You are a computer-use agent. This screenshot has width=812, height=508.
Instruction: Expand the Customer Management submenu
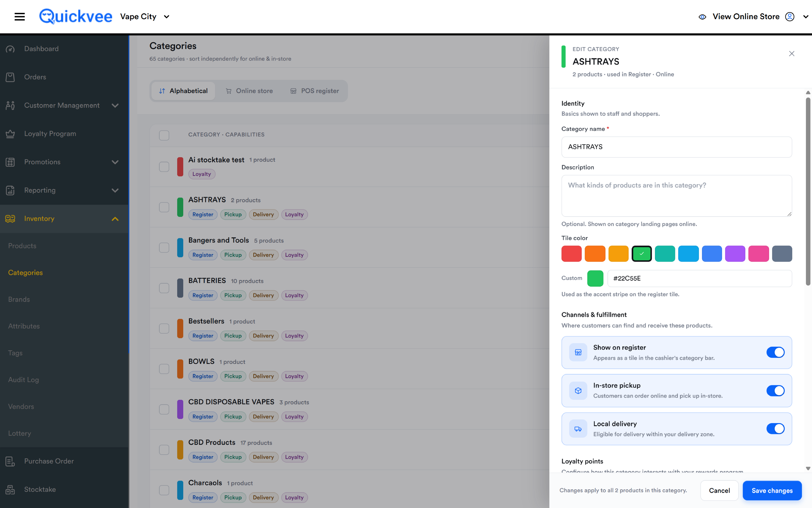click(115, 106)
